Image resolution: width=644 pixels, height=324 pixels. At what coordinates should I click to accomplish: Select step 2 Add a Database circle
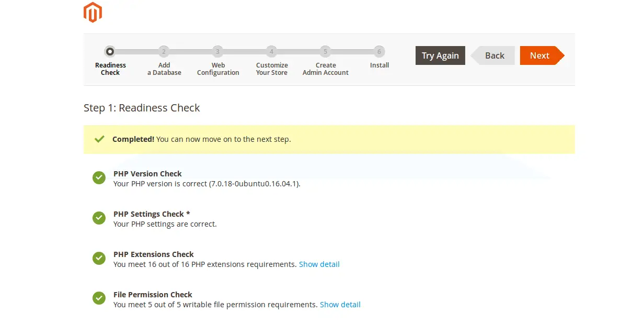[x=164, y=51]
